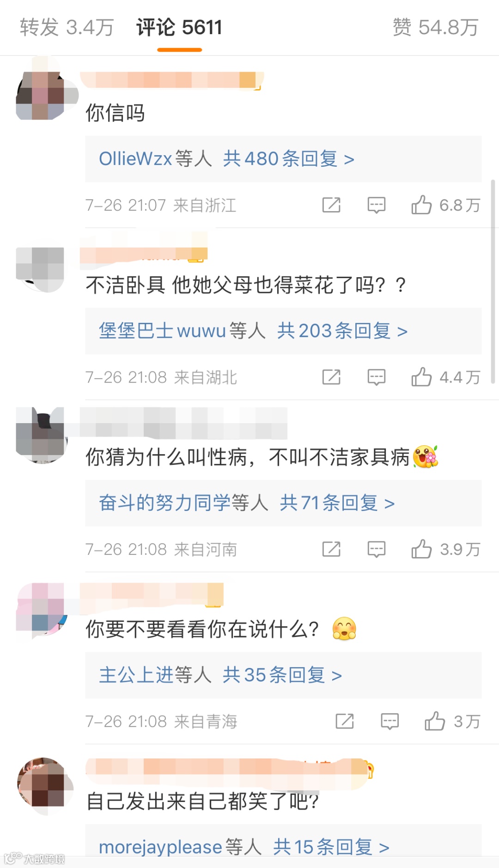This screenshot has height=868, width=499.
Task: Tap share icon on the 浙江 comment
Action: click(331, 205)
